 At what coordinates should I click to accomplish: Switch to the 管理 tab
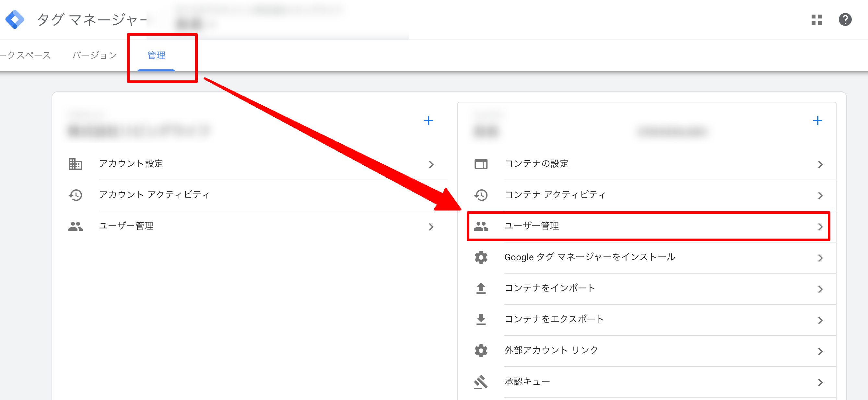156,55
